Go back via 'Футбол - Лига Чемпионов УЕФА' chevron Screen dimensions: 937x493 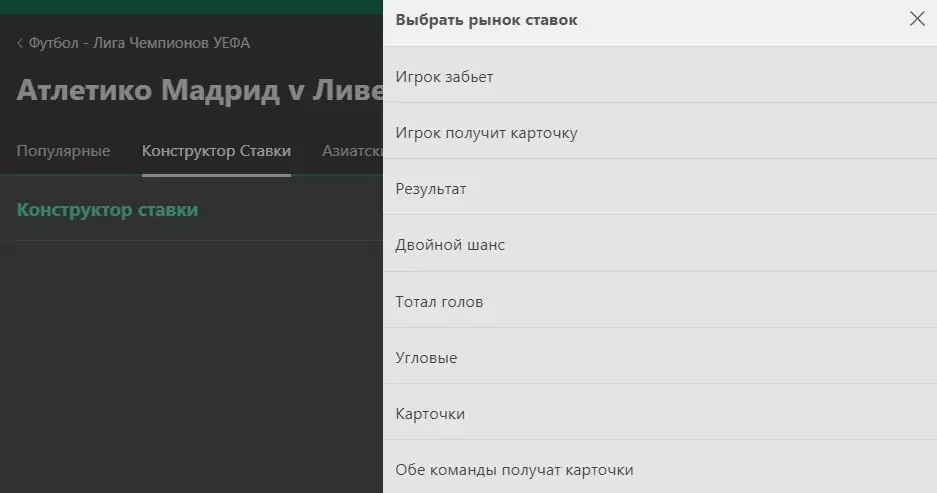click(x=20, y=43)
